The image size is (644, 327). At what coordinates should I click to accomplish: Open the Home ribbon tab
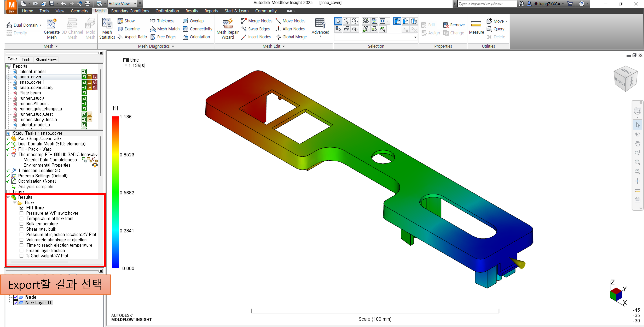[x=27, y=11]
